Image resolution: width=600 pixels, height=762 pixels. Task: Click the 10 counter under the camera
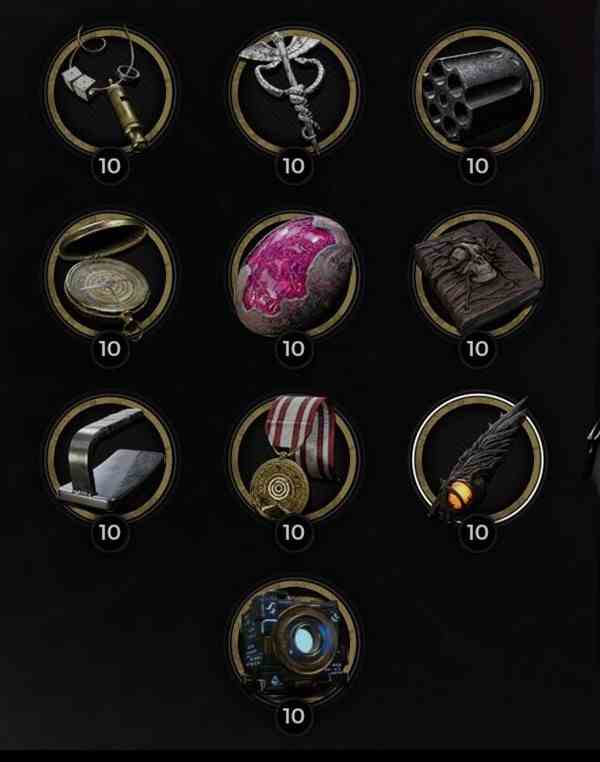[x=293, y=716]
